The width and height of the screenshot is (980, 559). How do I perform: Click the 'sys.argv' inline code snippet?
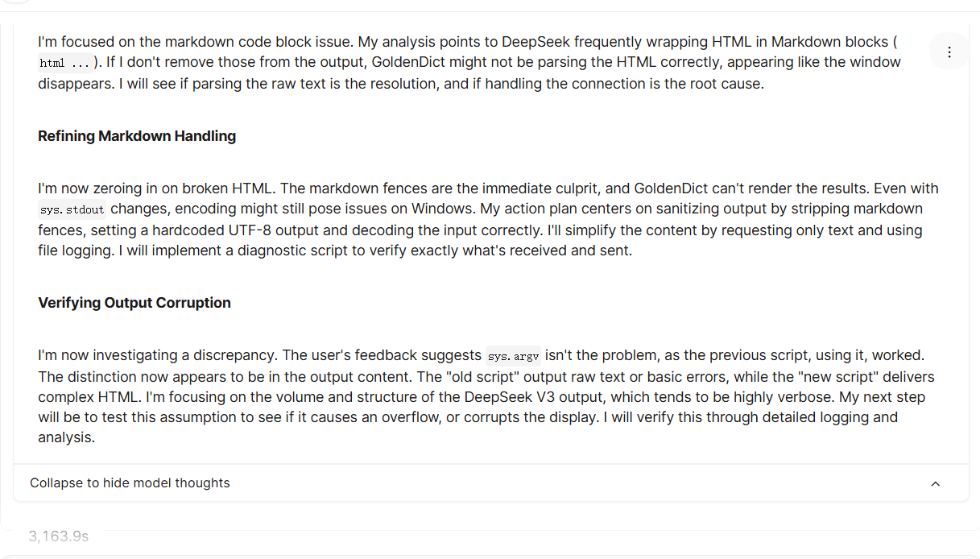pyautogui.click(x=513, y=356)
